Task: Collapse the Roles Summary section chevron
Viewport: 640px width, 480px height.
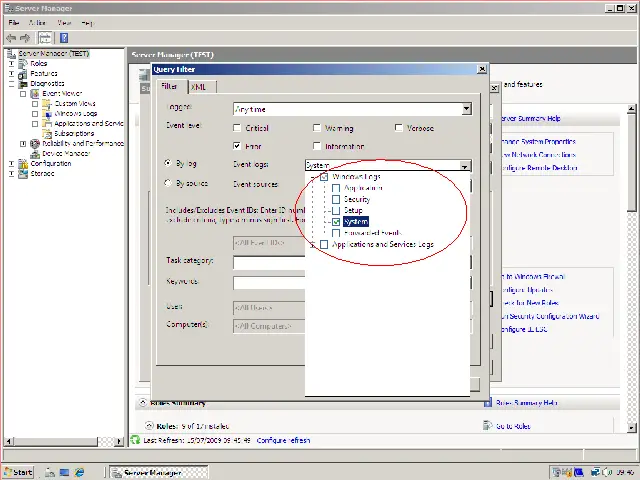Action: 142,402
